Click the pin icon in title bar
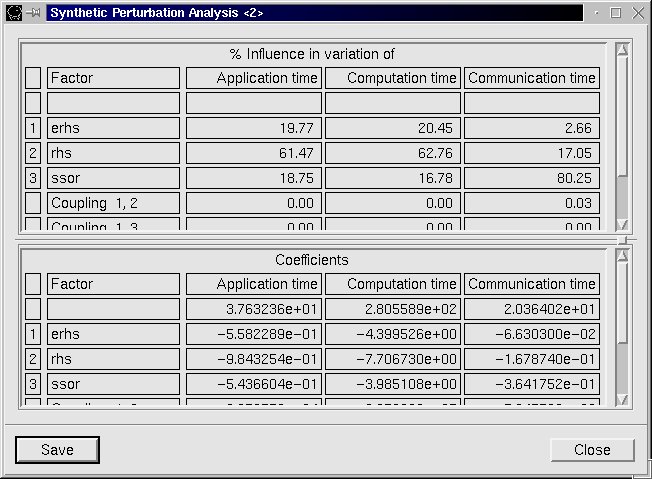 33,13
